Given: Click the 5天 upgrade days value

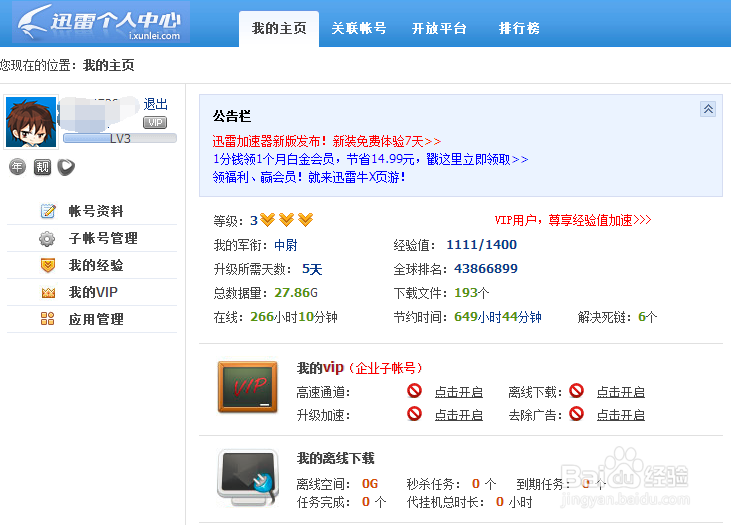Looking at the screenshot, I should (312, 269).
